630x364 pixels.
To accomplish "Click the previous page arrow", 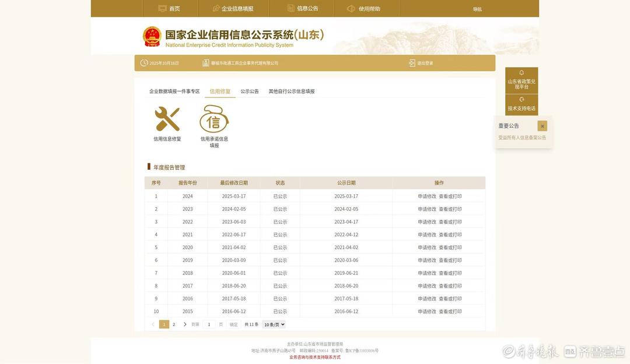I will point(153,324).
